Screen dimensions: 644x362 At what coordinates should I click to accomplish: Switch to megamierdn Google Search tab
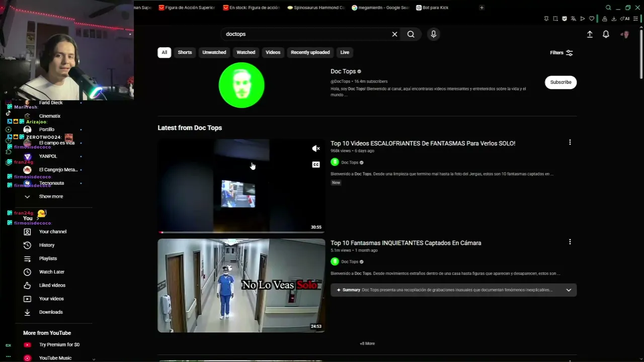click(380, 8)
